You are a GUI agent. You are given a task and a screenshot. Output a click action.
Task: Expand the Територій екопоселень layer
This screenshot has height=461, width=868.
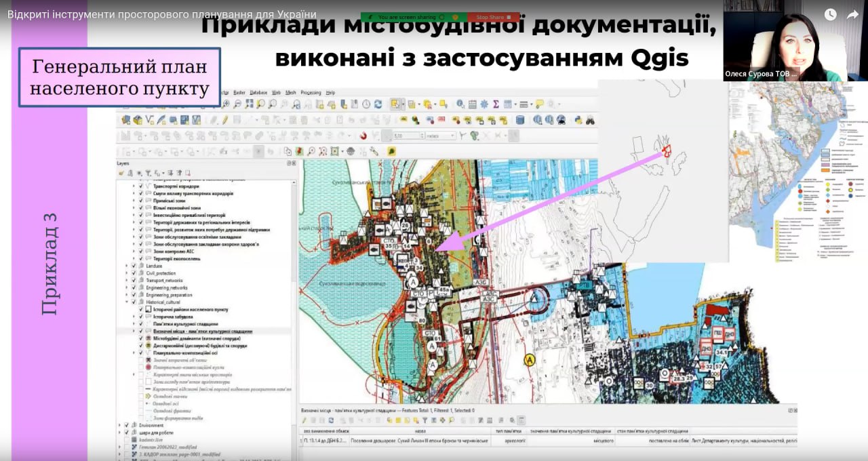134,258
